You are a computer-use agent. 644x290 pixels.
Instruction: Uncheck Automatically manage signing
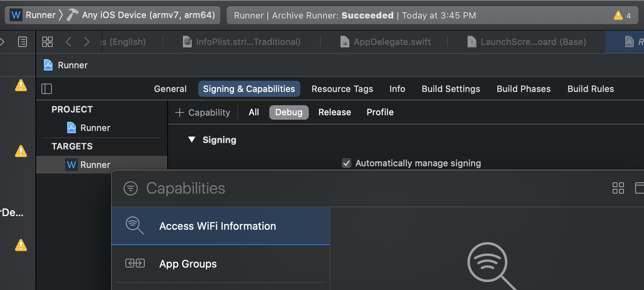coord(347,163)
